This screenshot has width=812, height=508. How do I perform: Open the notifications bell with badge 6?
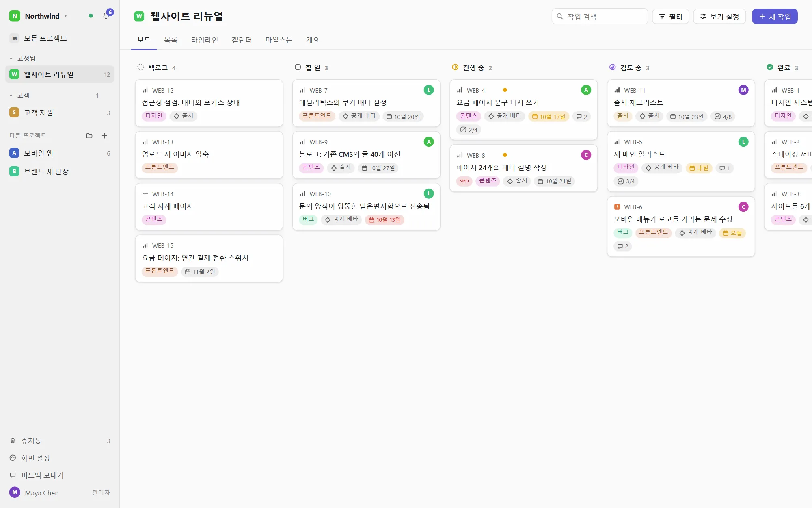(106, 15)
